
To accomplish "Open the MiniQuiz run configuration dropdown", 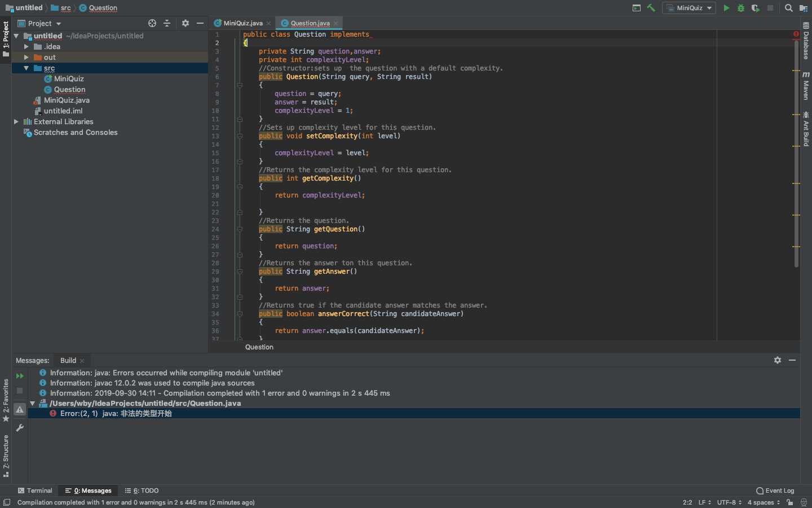I will pyautogui.click(x=689, y=8).
